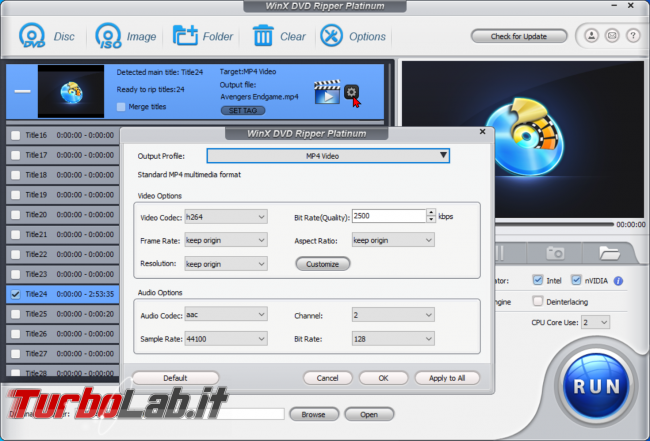Image resolution: width=650 pixels, height=441 pixels.
Task: Start ripping with the RUN button
Action: tap(596, 387)
